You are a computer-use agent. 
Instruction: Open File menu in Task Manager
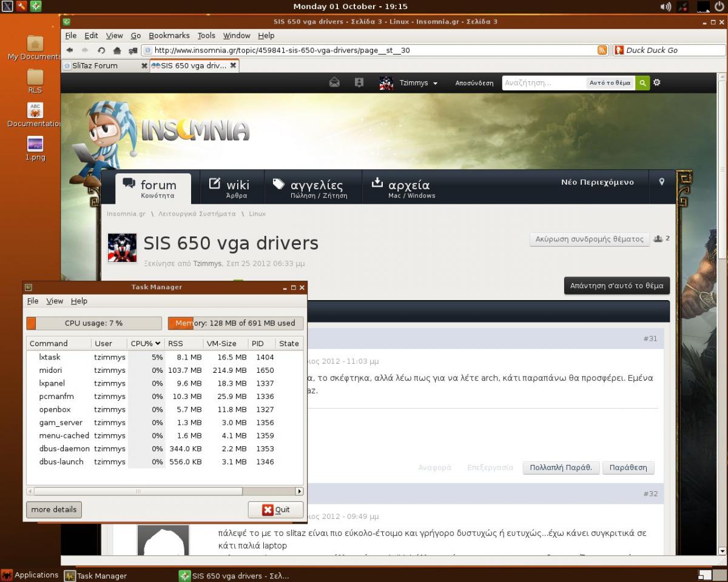click(33, 301)
